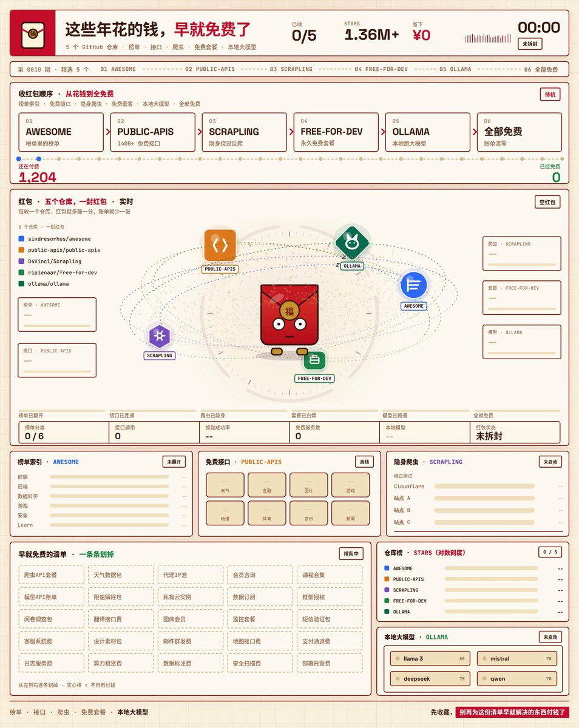Click 模型 · OLLAMA side card
Screen dimensions: 579x728
point(522,342)
